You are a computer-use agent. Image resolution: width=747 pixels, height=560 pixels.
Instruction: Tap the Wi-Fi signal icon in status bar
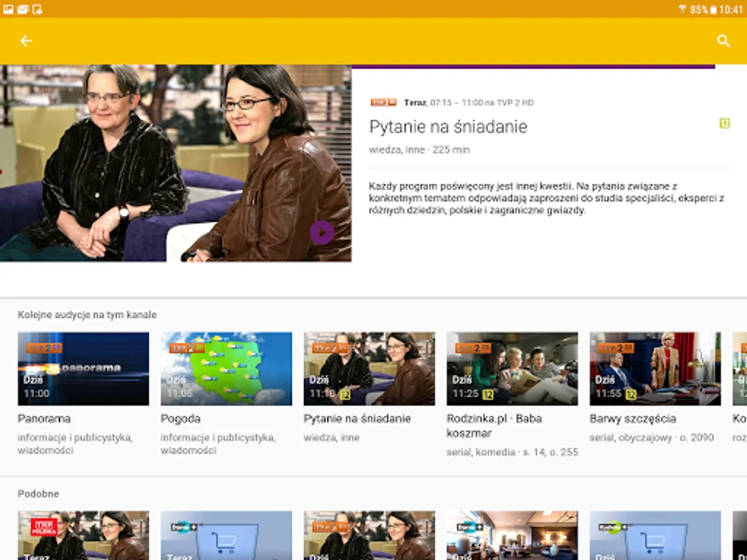point(682,9)
